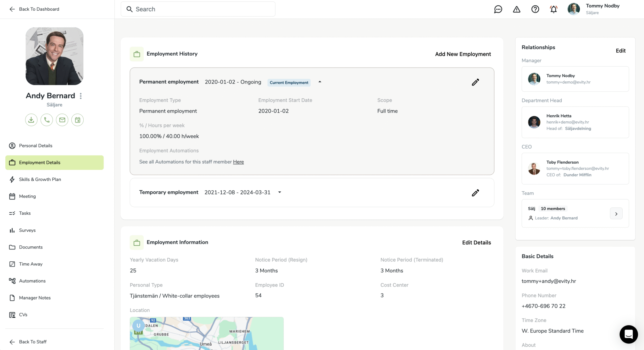Go to Skills & Growth Plan section
The width and height of the screenshot is (644, 350).
[40, 179]
